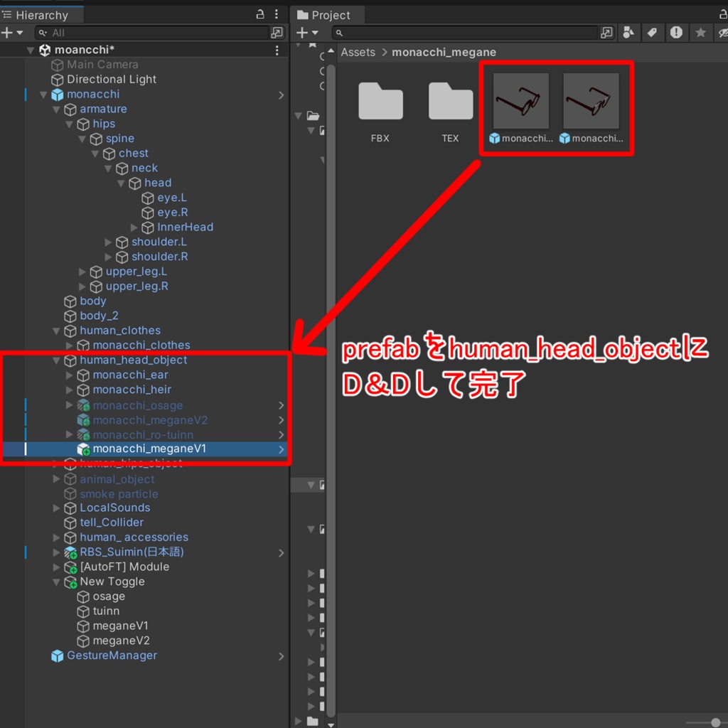Collapse the New Toggle object node

[x=56, y=582]
